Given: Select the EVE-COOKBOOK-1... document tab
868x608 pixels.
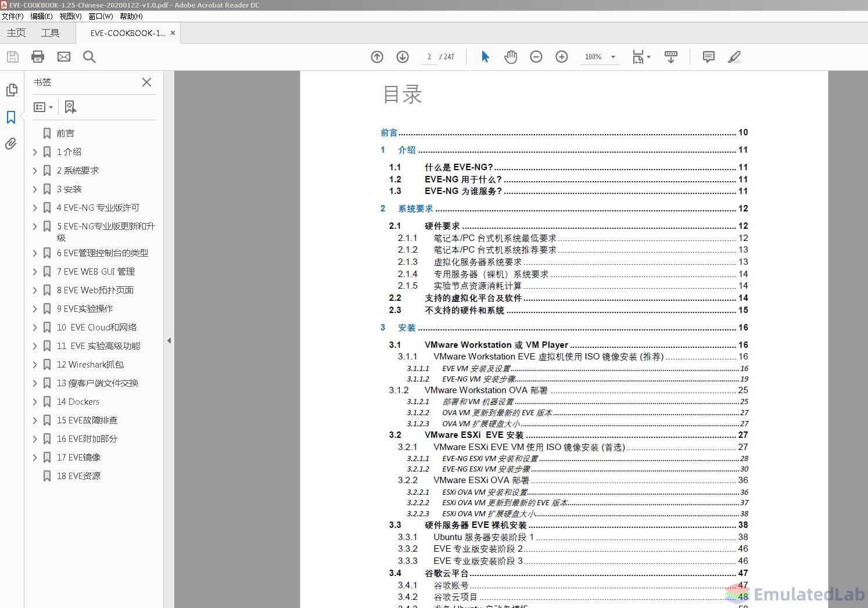Looking at the screenshot, I should pos(128,33).
